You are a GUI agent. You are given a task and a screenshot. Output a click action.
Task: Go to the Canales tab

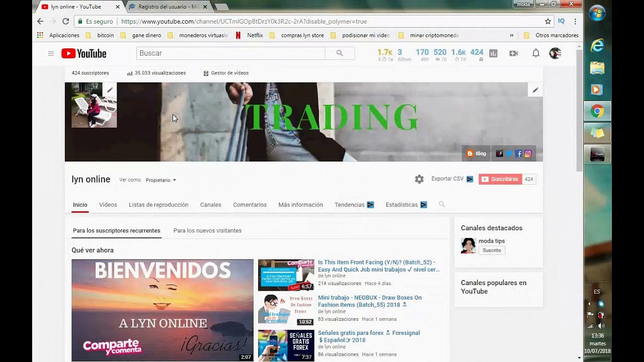pos(211,205)
